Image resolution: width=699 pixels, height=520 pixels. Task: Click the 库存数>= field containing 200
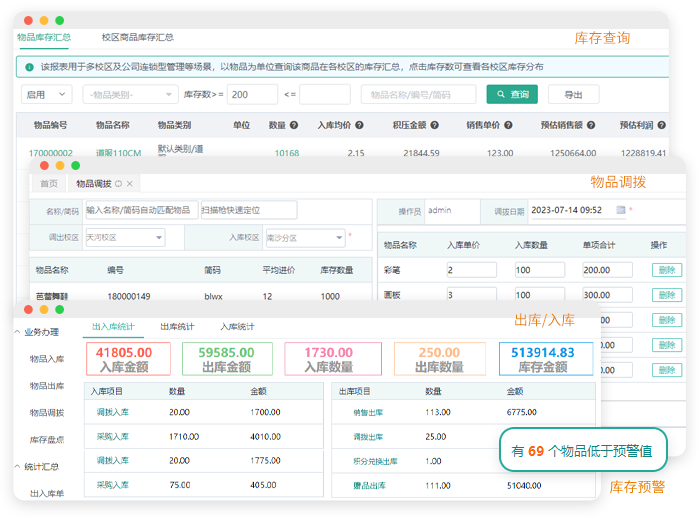tap(252, 95)
